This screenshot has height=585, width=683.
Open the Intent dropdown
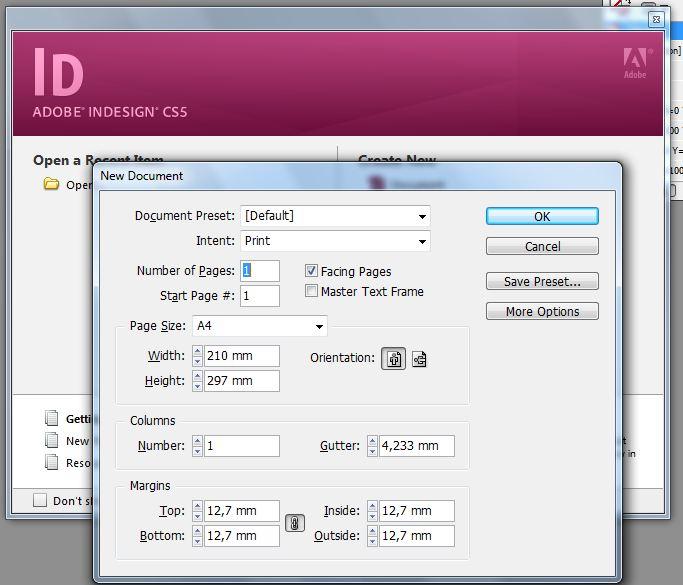tap(335, 241)
